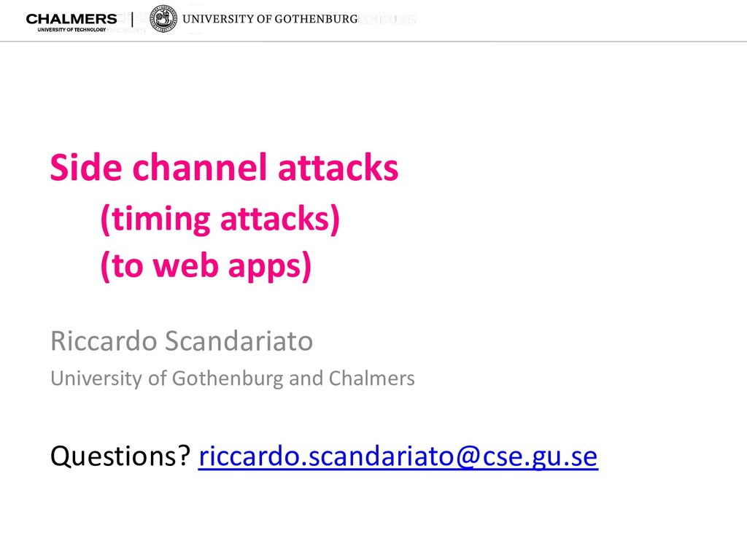Click the word 'apps)' in pink subtitle
The width and height of the screenshot is (747, 560).
click(x=270, y=267)
